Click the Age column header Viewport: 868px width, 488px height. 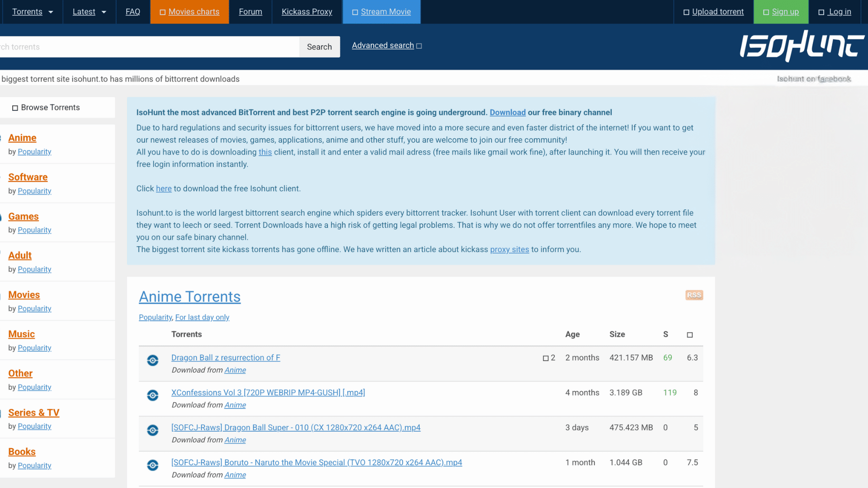pyautogui.click(x=572, y=334)
